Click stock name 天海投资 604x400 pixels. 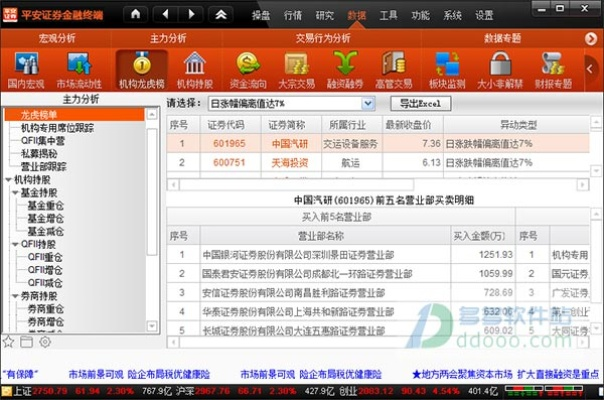point(290,162)
